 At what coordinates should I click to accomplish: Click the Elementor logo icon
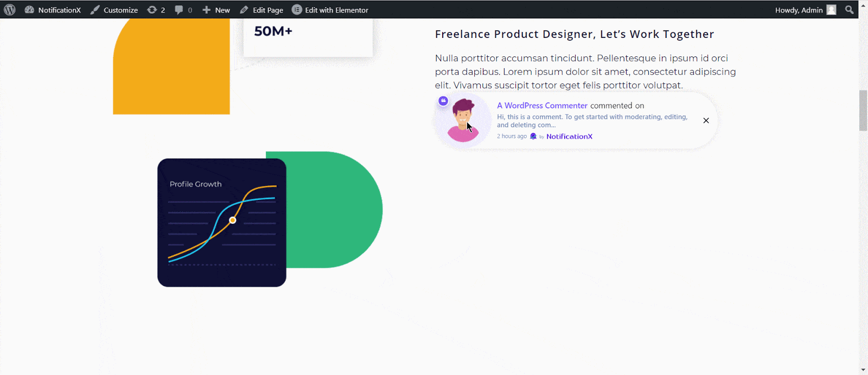[x=297, y=10]
